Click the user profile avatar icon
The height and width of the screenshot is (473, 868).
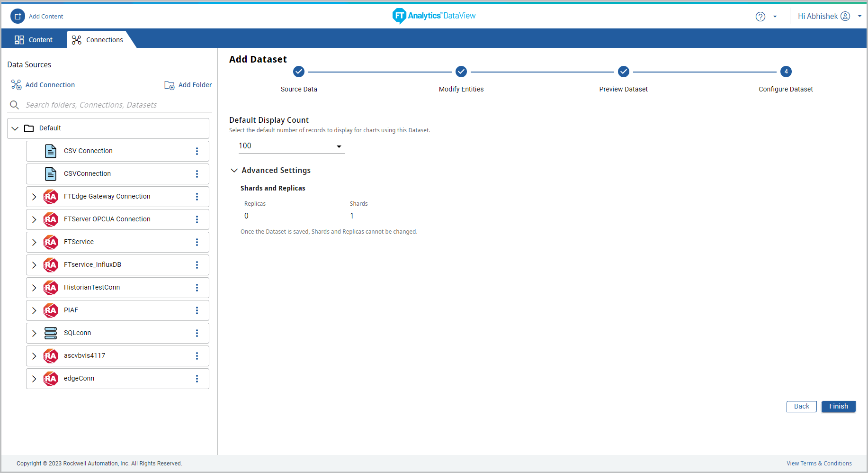(x=845, y=16)
